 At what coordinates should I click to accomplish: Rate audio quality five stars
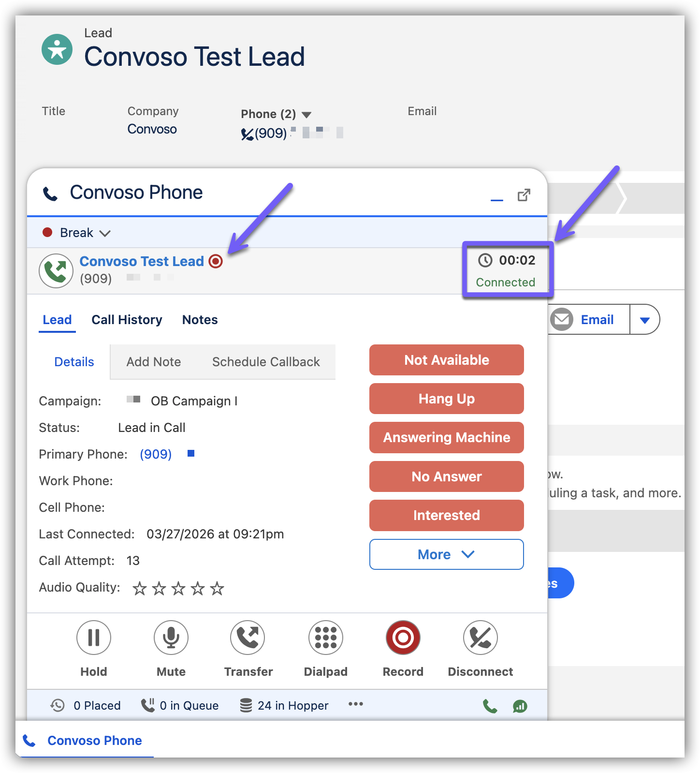(217, 588)
